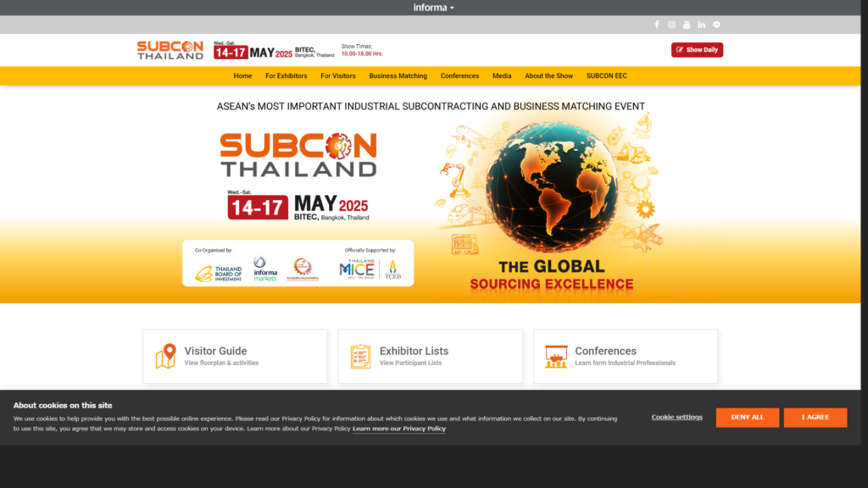The image size is (868, 488).
Task: Click the ASEAN's most important event headline
Action: 431,106
